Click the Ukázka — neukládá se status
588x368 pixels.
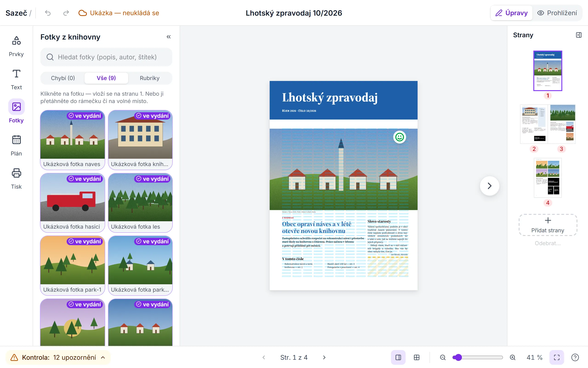click(119, 13)
